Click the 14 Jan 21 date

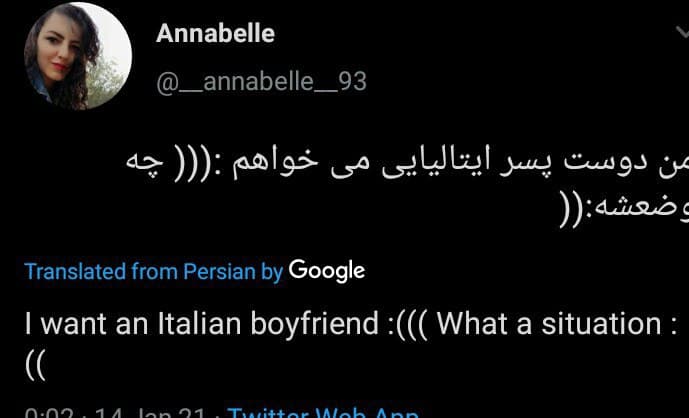point(149,414)
